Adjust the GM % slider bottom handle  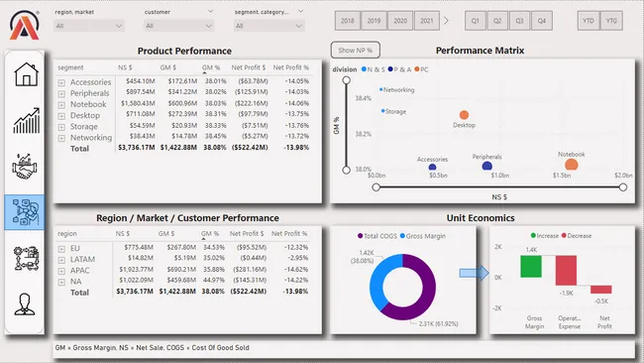[346, 170]
